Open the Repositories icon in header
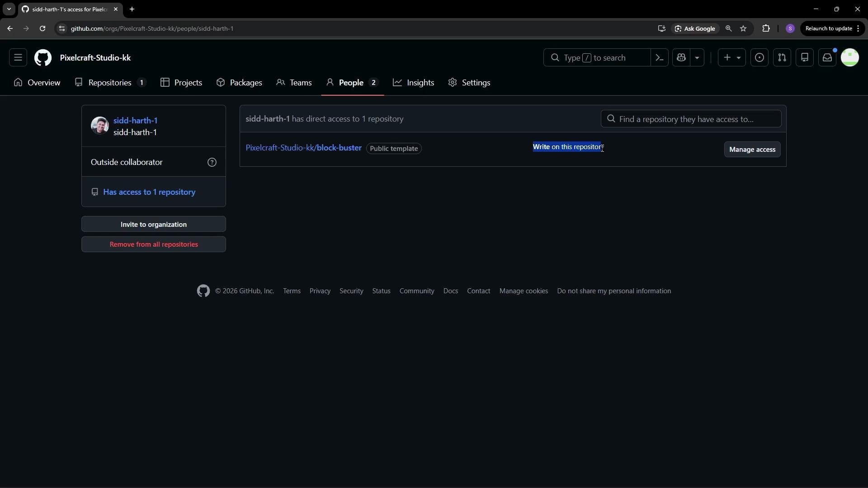 pos(805,58)
